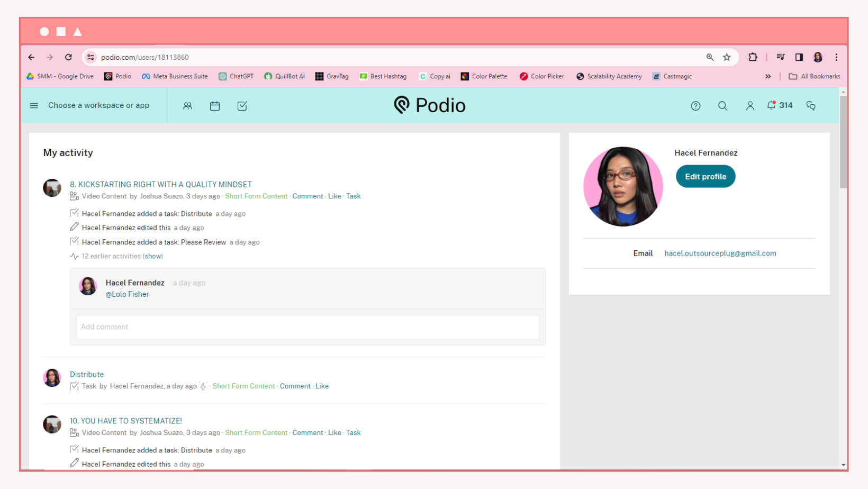Click the lightning icon on Distribute task row
Viewport: 868px width, 489px height.
coord(203,386)
